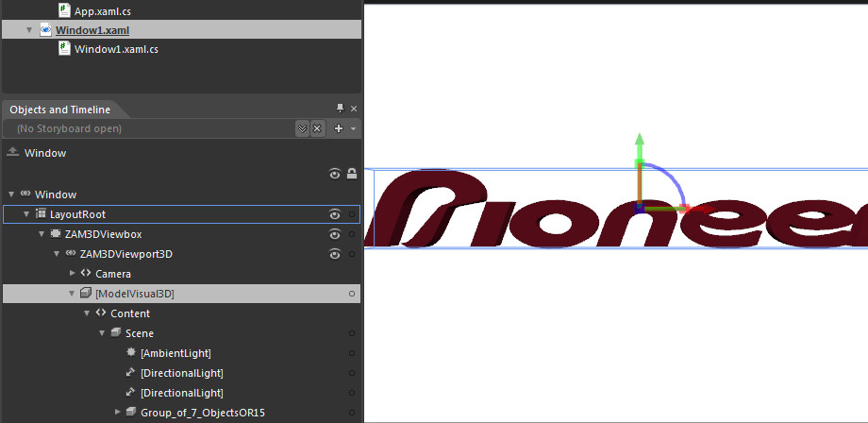868x423 pixels.
Task: Open Window1.xaml.cs code-behind file
Action: [116, 49]
